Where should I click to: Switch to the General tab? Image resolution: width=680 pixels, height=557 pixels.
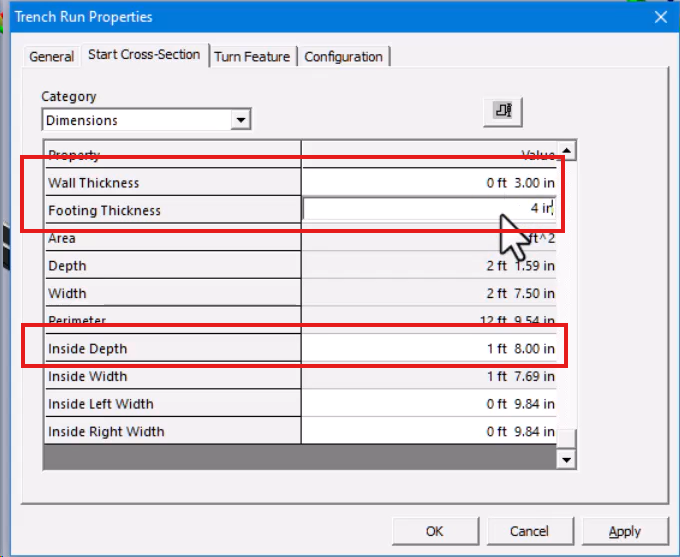[x=51, y=57]
